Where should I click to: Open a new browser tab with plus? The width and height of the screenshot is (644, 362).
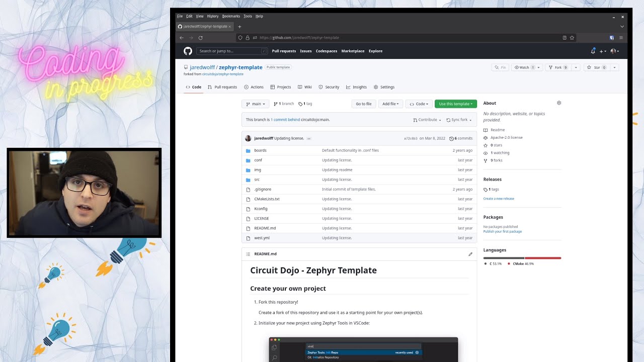point(239,27)
